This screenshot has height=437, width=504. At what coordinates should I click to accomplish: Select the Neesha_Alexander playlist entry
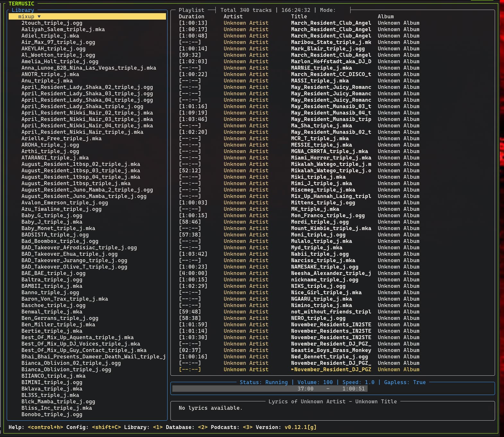(x=331, y=273)
